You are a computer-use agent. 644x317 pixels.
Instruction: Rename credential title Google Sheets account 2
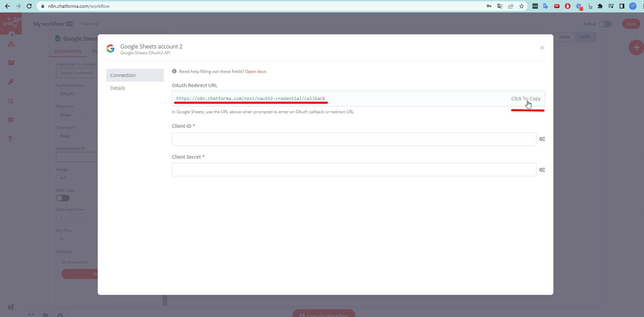(x=151, y=46)
